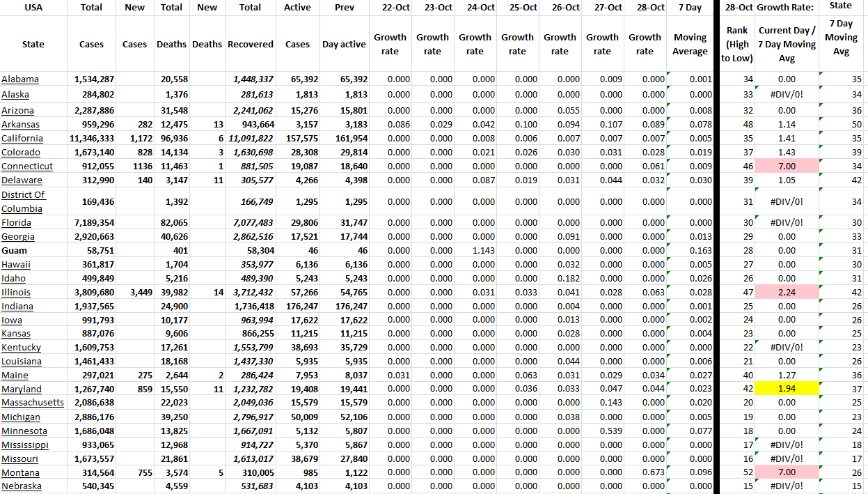This screenshot has width=868, height=494.
Task: Select the USA header cell
Action: (33, 7)
